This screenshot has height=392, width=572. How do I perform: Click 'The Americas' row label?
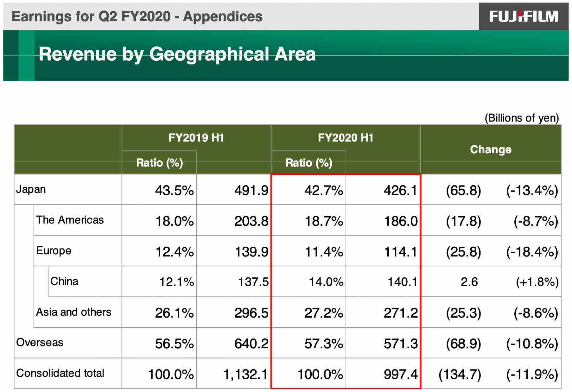pyautogui.click(x=70, y=220)
